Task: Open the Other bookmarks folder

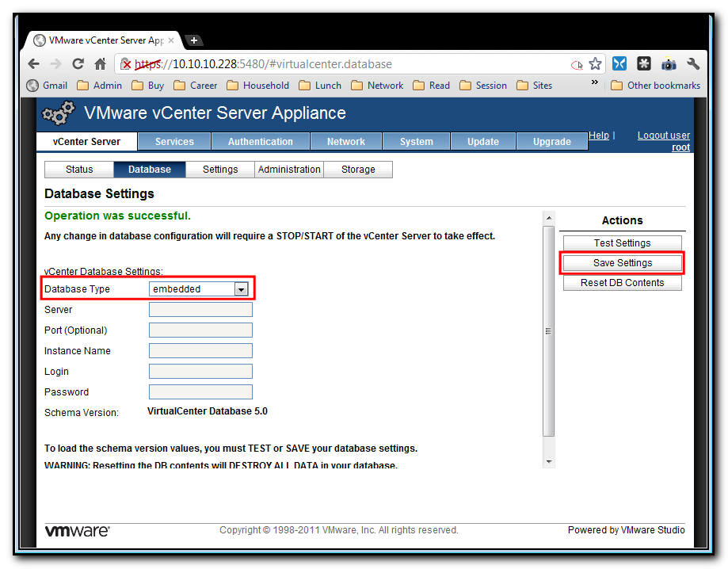Action: click(656, 86)
